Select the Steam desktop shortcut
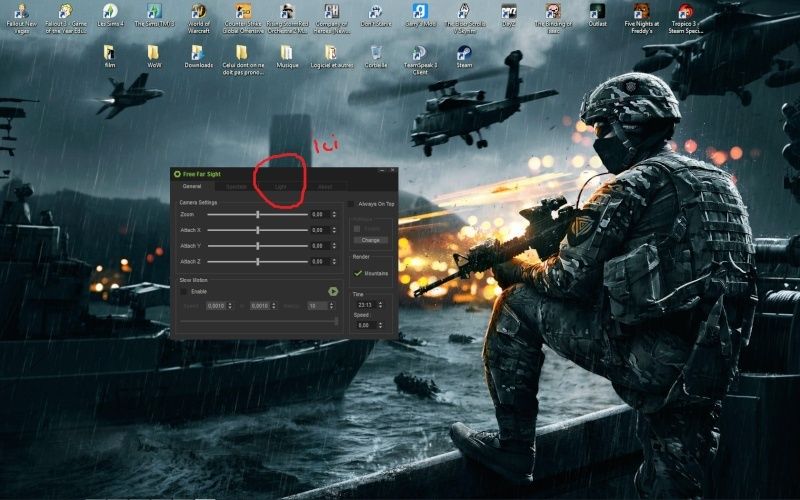 464,57
